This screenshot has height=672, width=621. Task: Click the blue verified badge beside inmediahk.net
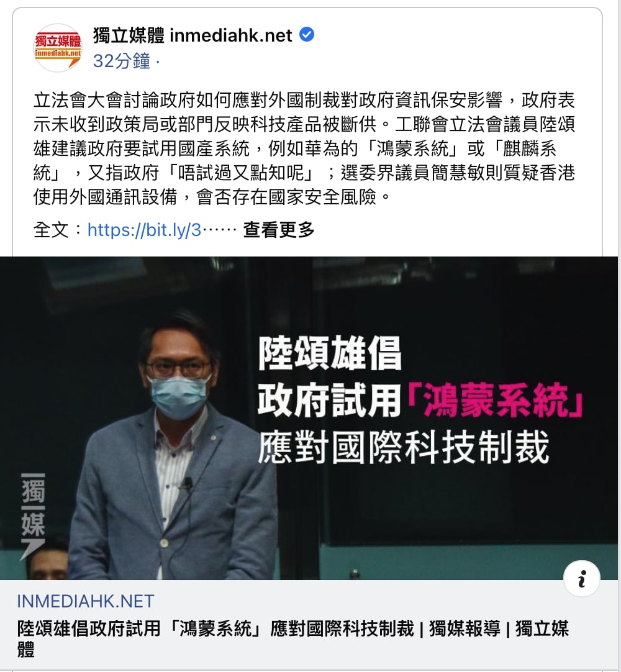(306, 34)
